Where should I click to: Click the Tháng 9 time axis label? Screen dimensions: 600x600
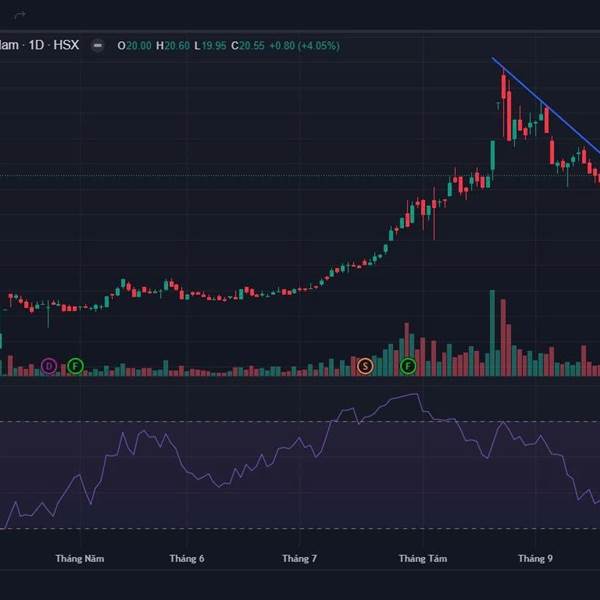535,559
